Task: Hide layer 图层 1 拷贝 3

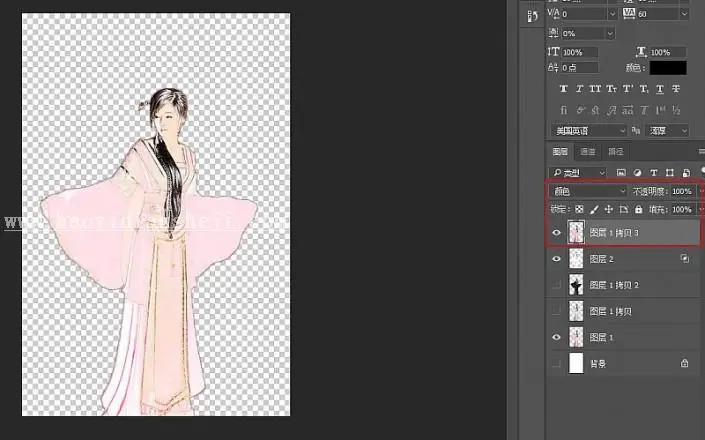Action: coord(557,233)
